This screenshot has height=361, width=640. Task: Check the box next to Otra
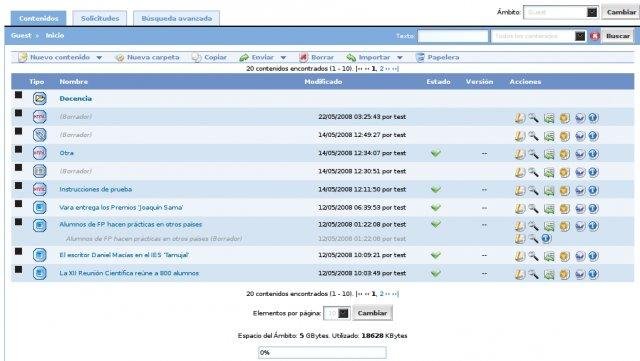coord(18,149)
